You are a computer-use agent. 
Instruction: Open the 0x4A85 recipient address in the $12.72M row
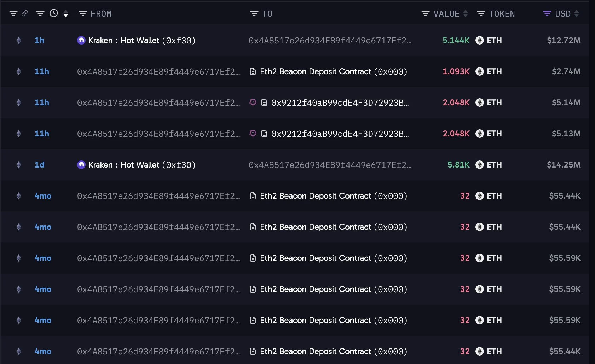pyautogui.click(x=330, y=40)
